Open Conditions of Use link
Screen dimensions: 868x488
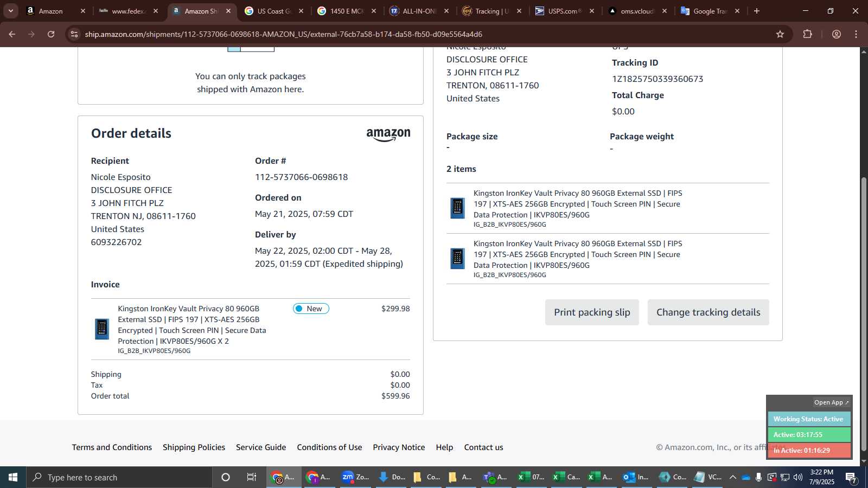pos(329,447)
